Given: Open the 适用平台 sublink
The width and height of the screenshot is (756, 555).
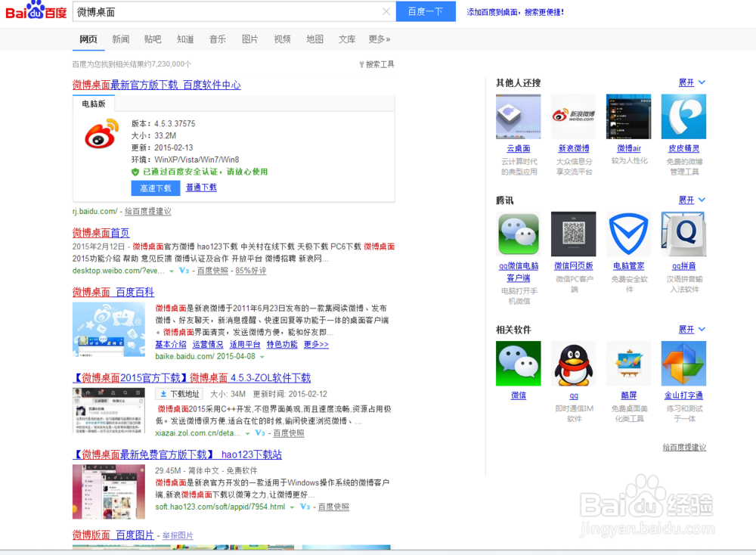Looking at the screenshot, I should pyautogui.click(x=245, y=344).
